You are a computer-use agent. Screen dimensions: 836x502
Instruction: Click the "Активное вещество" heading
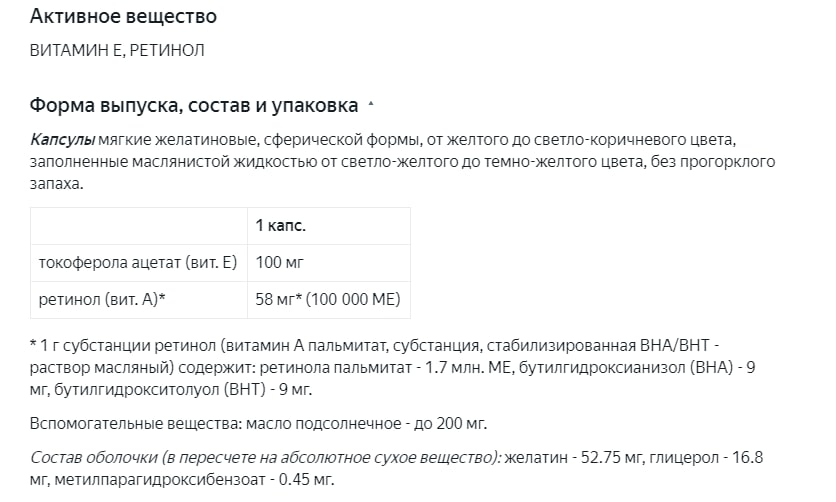click(x=123, y=17)
